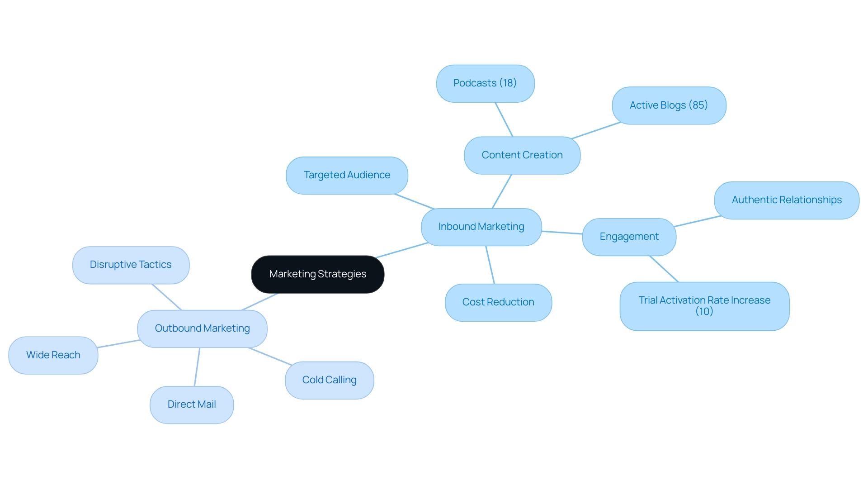
Task: Click the Marketing Strategies central node
Action: click(318, 274)
